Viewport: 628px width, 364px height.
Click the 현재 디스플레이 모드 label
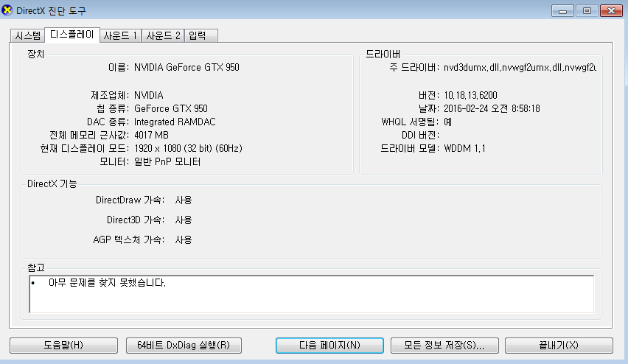85,149
